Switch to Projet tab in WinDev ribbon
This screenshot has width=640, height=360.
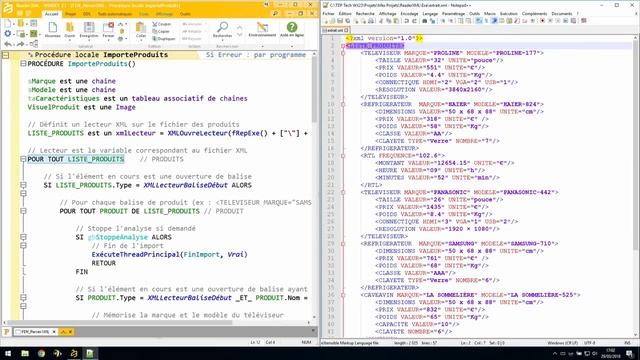coord(71,14)
